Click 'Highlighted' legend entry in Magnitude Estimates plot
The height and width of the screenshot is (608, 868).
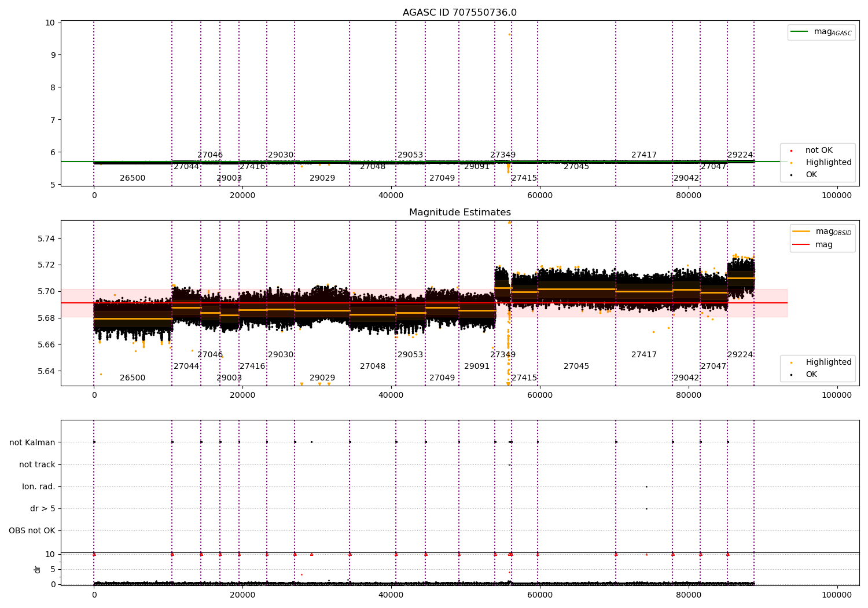(x=822, y=362)
